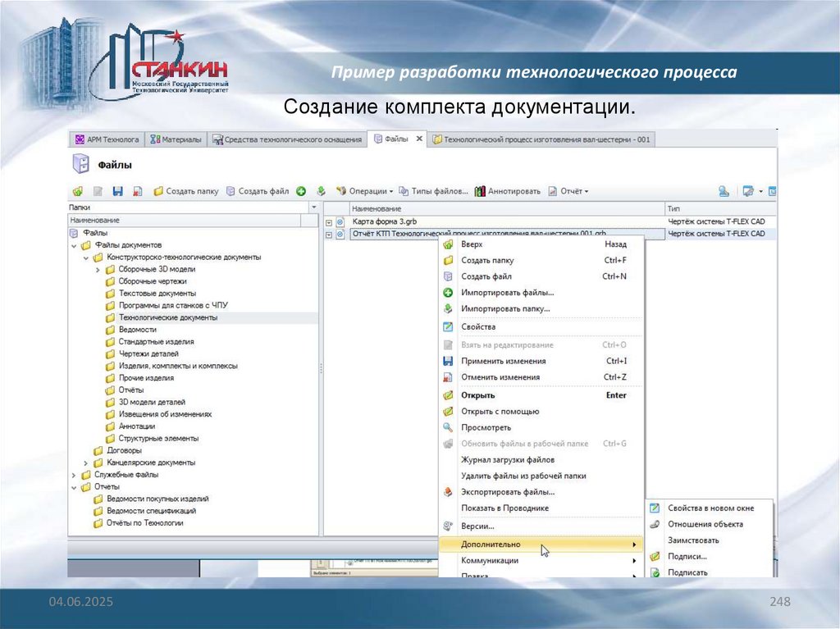840x629 pixels.
Task: Click Создать папку button in toolbar
Action: (186, 191)
